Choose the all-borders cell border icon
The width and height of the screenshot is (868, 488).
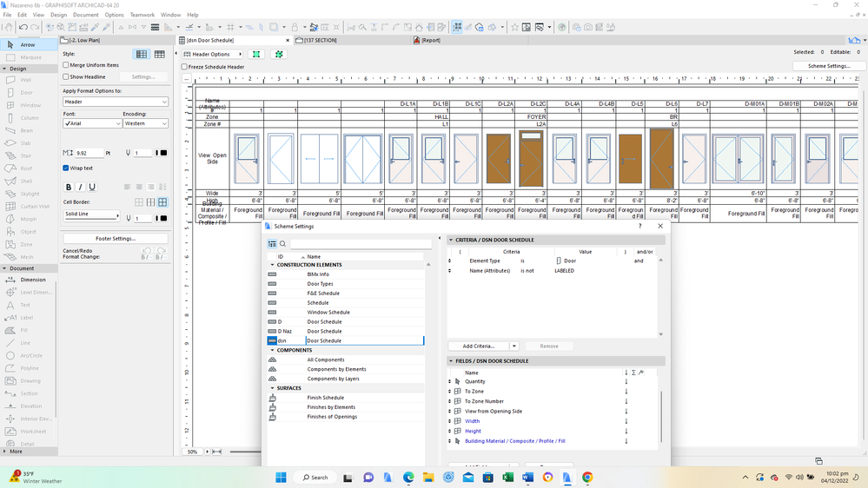(162, 202)
